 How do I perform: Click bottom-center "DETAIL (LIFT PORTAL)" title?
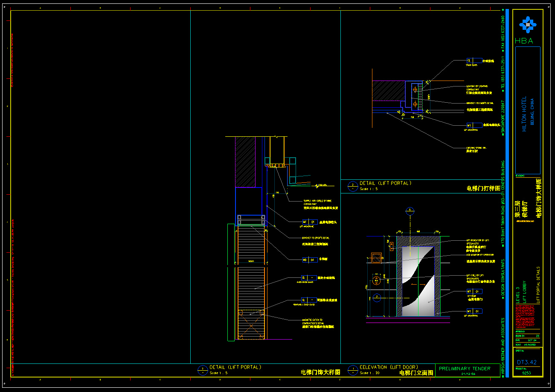[235, 367]
